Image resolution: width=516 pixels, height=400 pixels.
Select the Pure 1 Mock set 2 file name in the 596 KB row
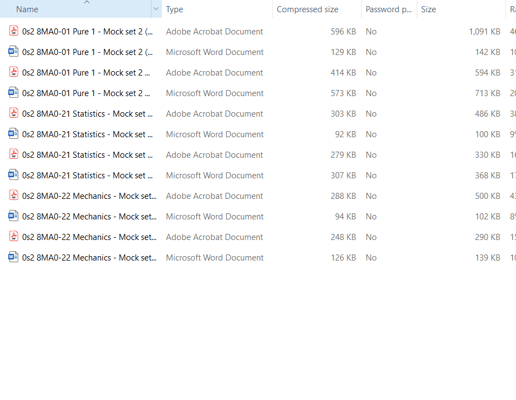coord(87,32)
